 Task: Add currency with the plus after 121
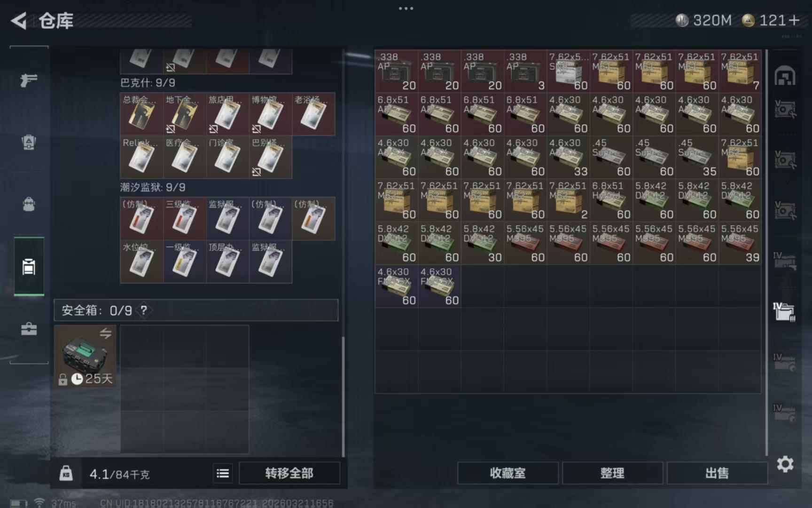(x=794, y=20)
